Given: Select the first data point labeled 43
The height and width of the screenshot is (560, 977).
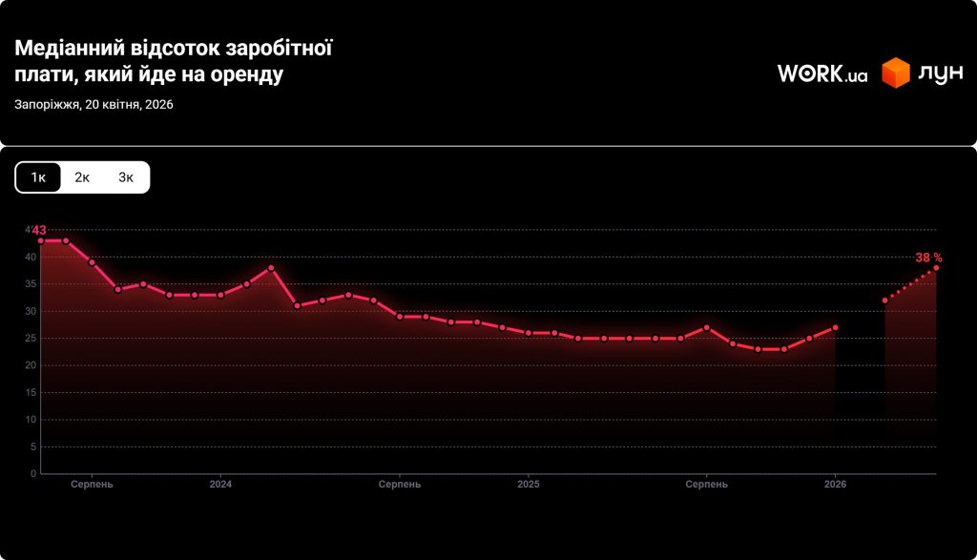Looking at the screenshot, I should (x=40, y=240).
